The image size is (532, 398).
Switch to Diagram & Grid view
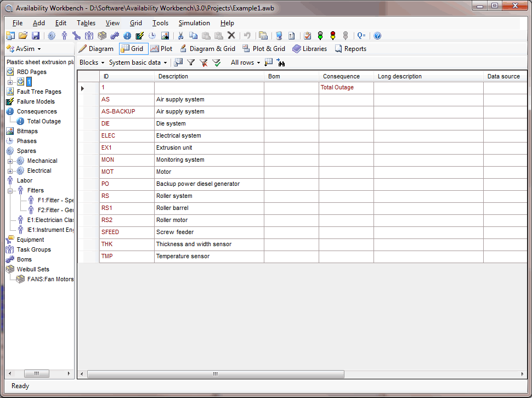(x=207, y=49)
